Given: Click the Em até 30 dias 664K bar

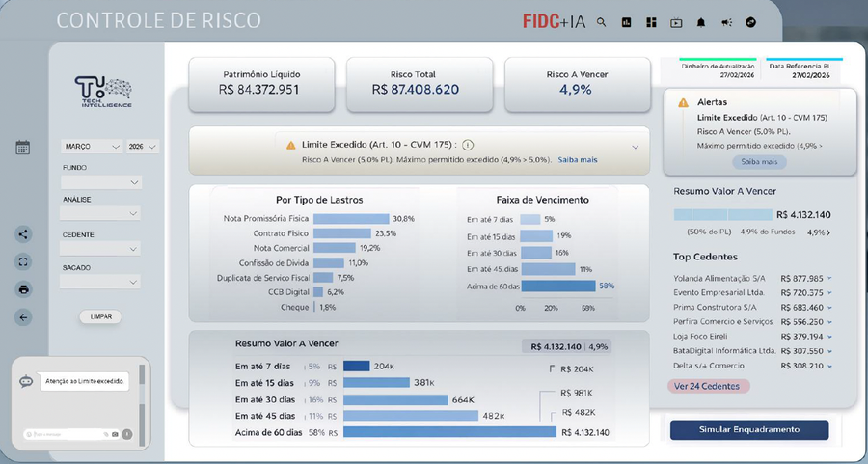Looking at the screenshot, I should click(x=395, y=399).
